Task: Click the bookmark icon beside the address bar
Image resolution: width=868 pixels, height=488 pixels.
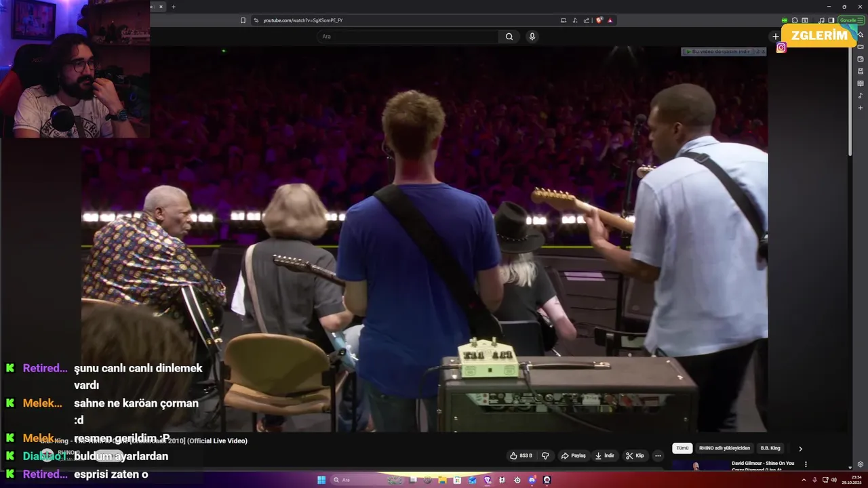Action: (243, 20)
